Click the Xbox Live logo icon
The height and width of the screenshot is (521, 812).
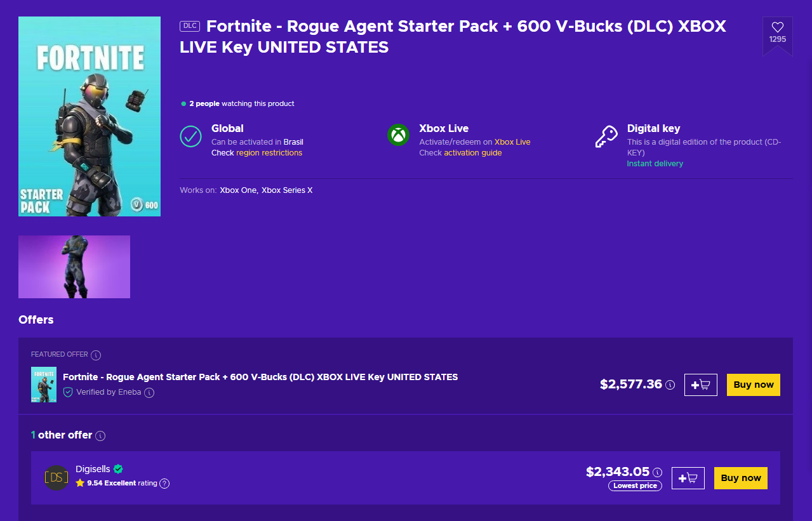coord(399,135)
